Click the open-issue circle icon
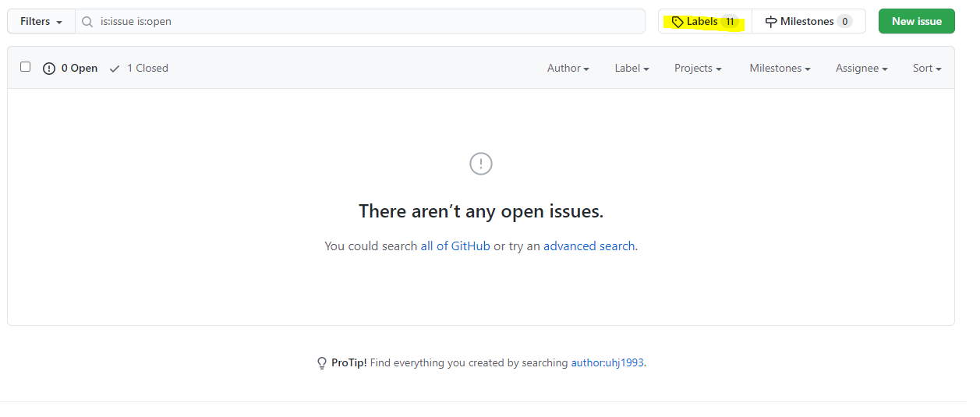The image size is (980, 417). tap(49, 69)
